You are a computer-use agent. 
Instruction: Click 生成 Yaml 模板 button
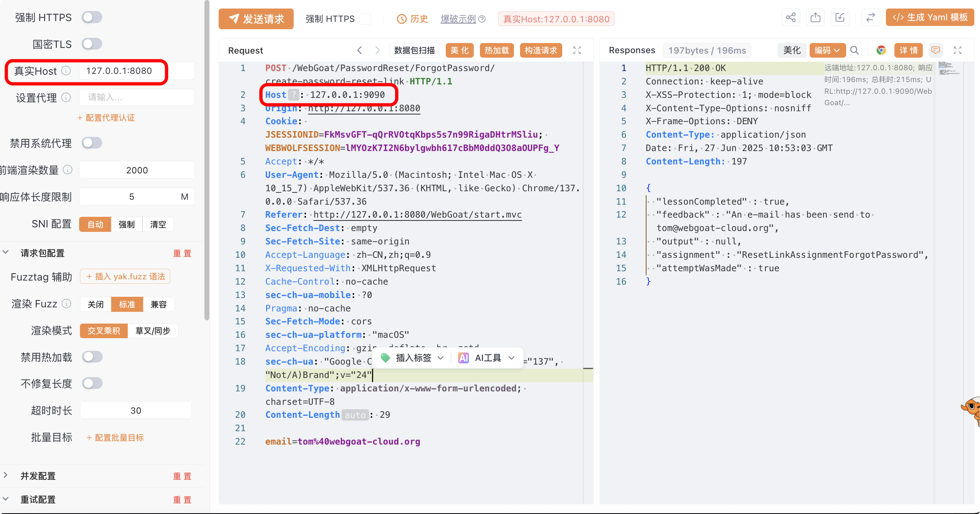930,17
